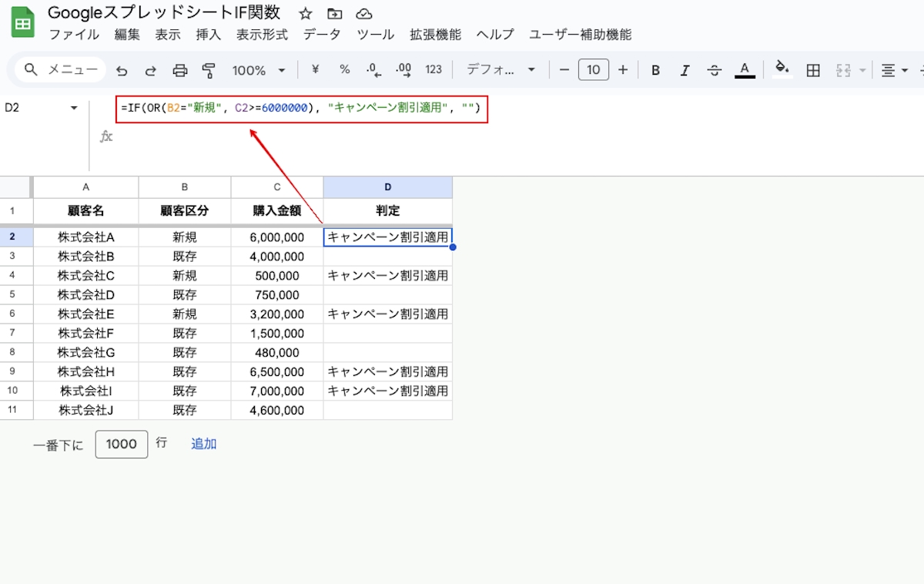The width and height of the screenshot is (924, 584).
Task: Open the font family dropdown
Action: tap(500, 70)
